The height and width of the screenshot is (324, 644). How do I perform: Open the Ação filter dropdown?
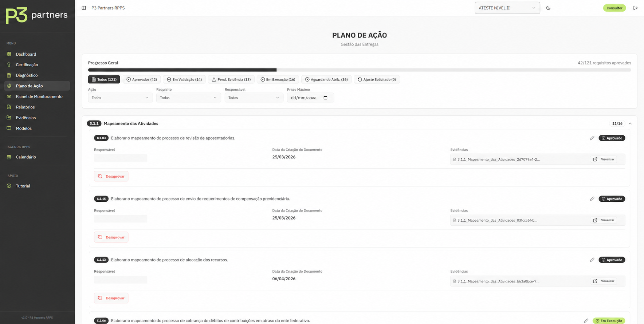pyautogui.click(x=120, y=98)
